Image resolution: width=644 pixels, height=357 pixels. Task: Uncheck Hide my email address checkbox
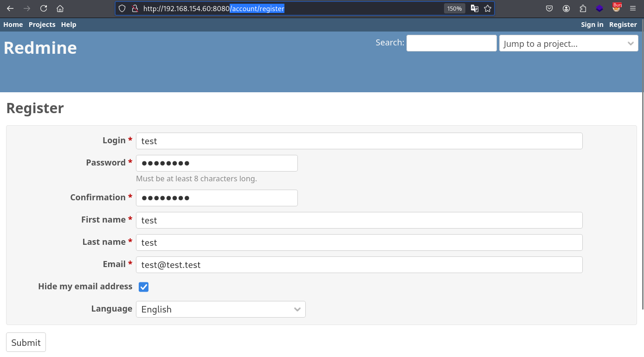pyautogui.click(x=144, y=287)
